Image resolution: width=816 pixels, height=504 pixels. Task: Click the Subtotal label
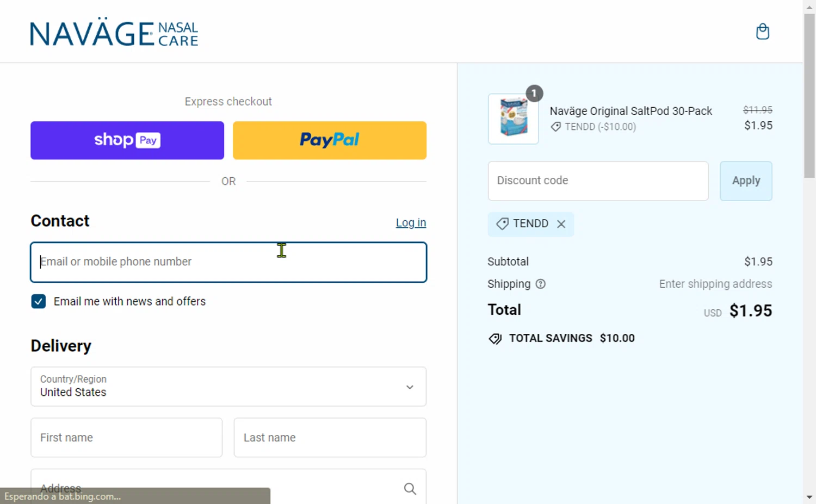coord(508,262)
